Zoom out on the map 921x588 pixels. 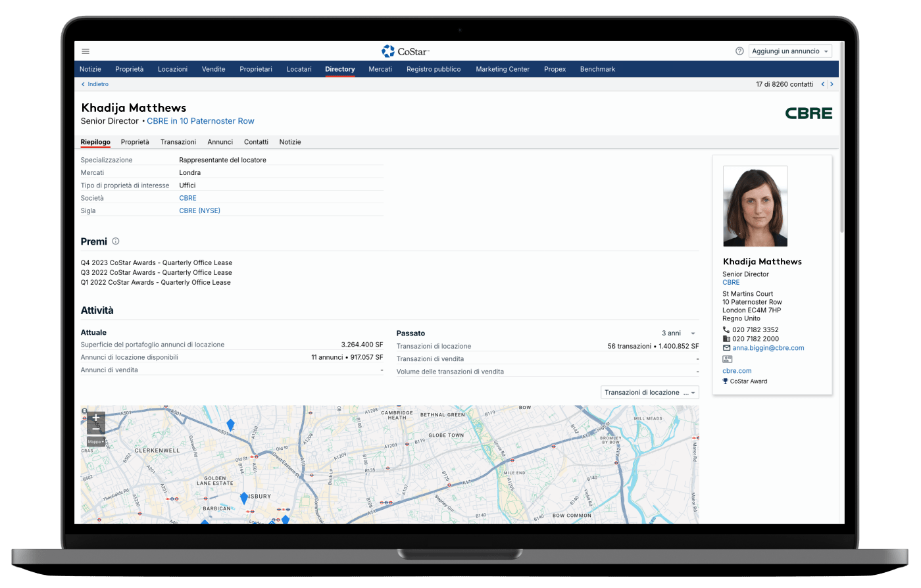pos(96,429)
